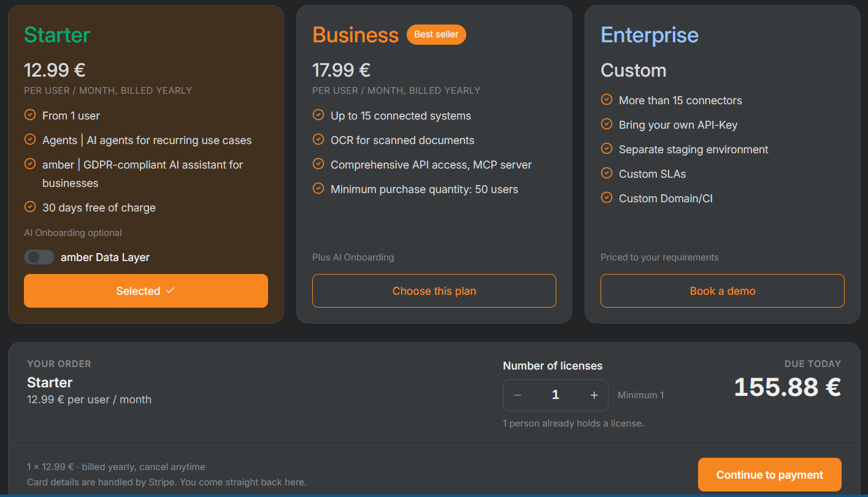Viewport: 868px width, 497px height.
Task: Increase number of licenses with plus button
Action: (x=594, y=395)
